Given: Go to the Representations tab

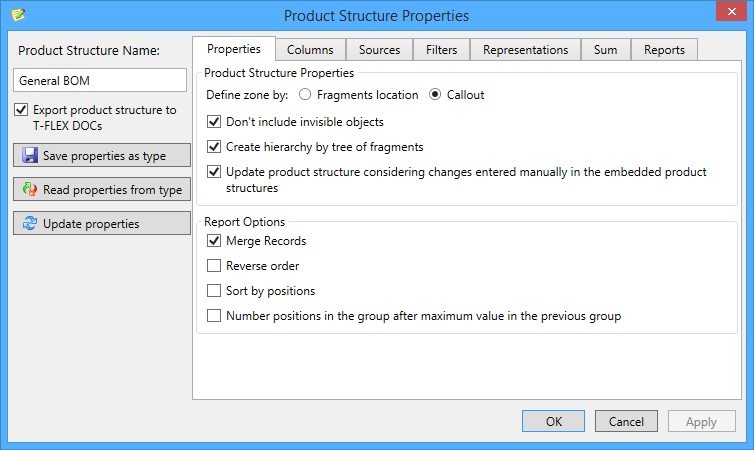Looking at the screenshot, I should tap(526, 50).
